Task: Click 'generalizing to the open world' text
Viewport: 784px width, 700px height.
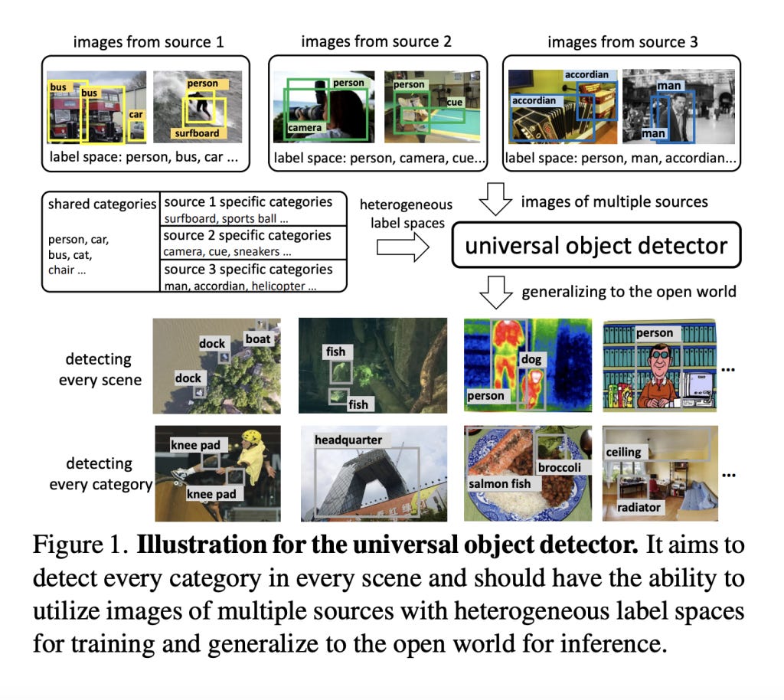Action: (629, 292)
